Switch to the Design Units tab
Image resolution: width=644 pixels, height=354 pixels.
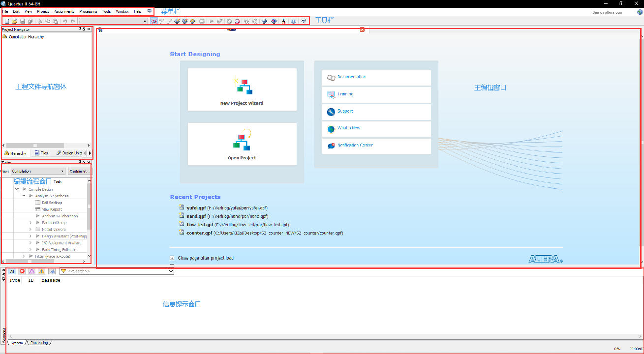69,153
